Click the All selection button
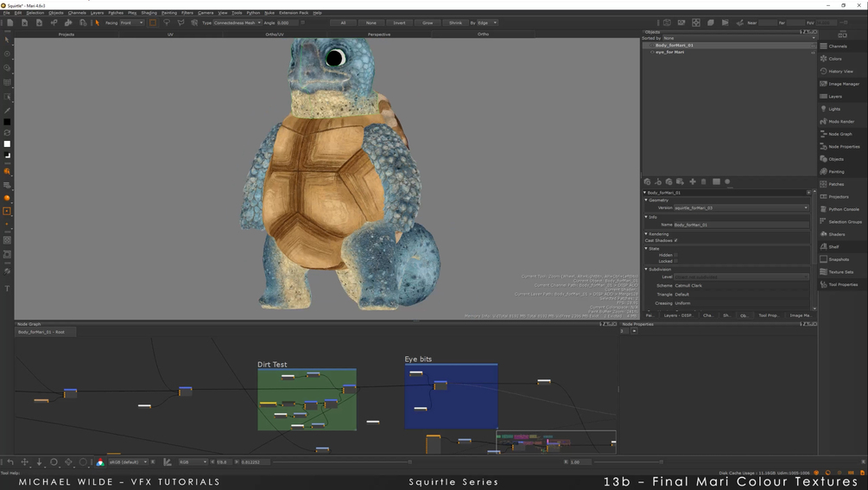The width and height of the screenshot is (868, 490). (343, 22)
